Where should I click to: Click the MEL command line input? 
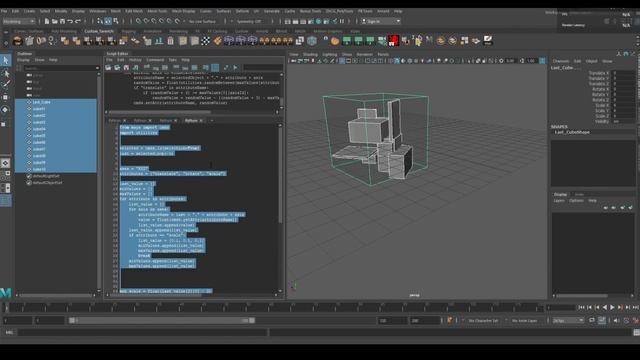pos(142,333)
